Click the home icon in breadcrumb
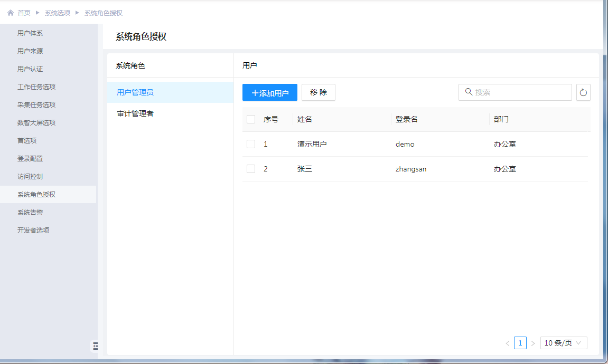Image resolution: width=608 pixels, height=364 pixels. 11,13
